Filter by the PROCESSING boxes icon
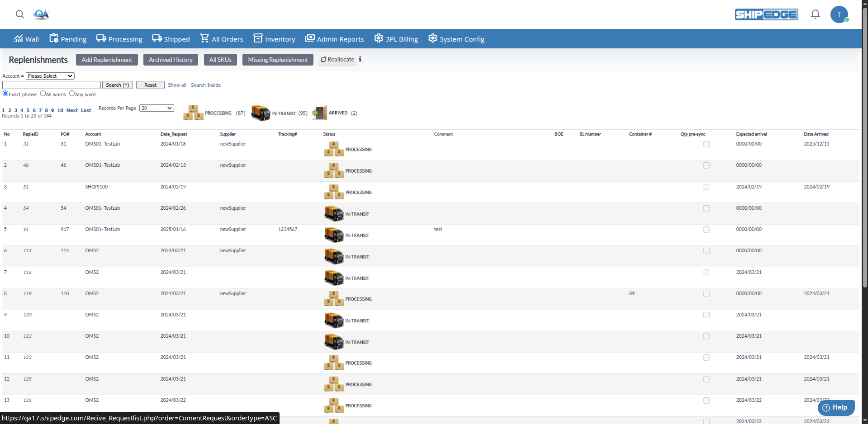Viewport: 868px width, 424px height. coord(194,112)
